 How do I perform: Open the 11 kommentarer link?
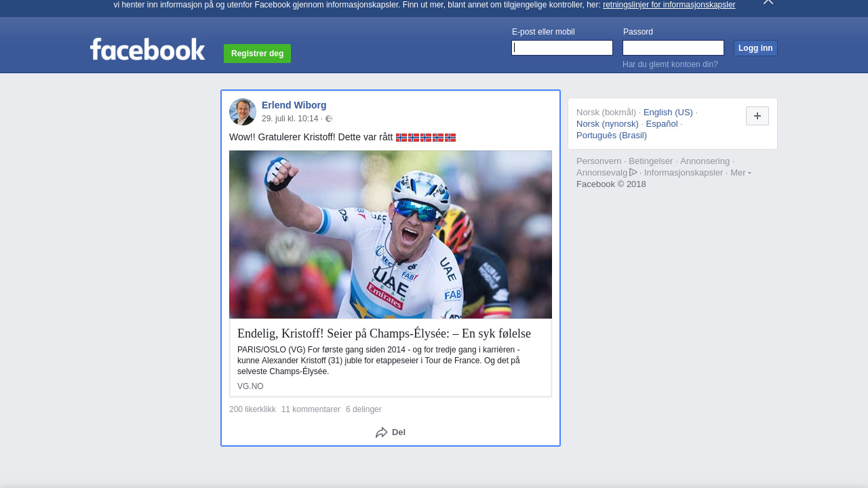311,409
